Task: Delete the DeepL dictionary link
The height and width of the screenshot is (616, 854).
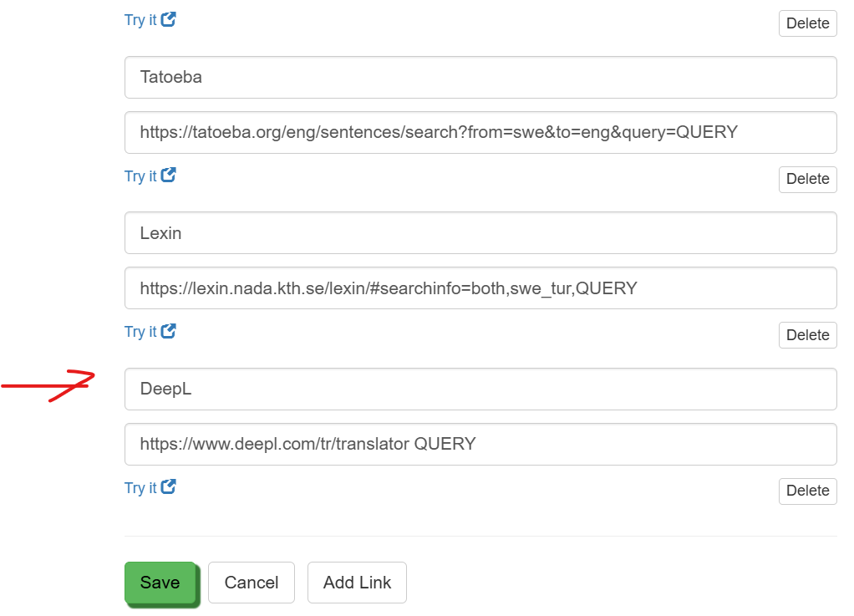Action: (x=807, y=491)
